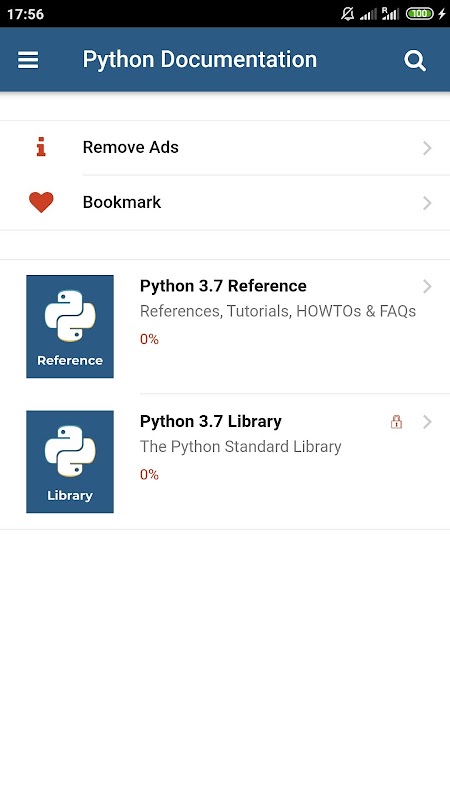Open Python 3.7 Reference chevron
The width and height of the screenshot is (450, 800).
coord(427,287)
